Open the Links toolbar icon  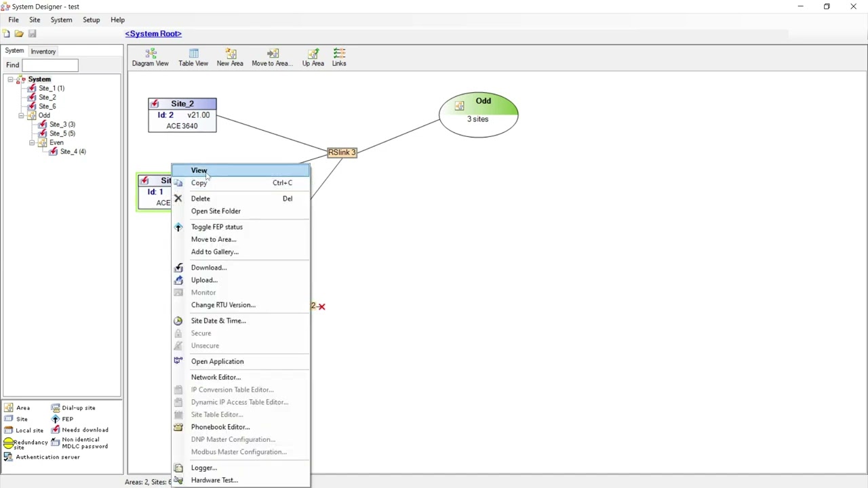[339, 58]
